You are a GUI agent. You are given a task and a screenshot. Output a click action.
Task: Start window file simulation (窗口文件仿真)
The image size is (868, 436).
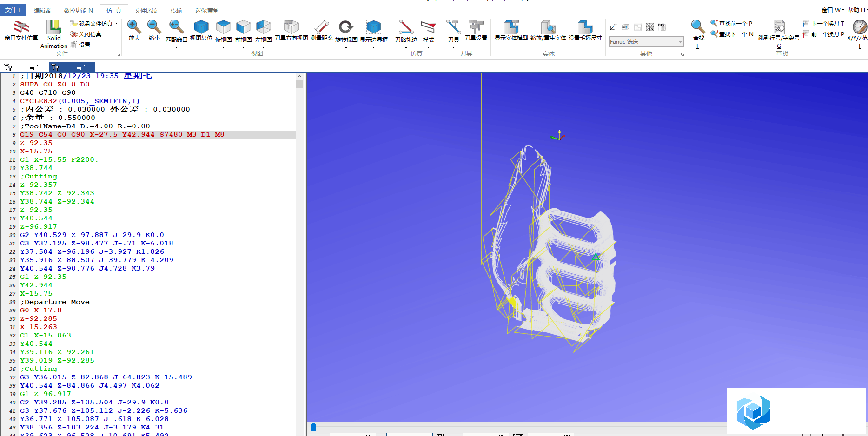21,31
